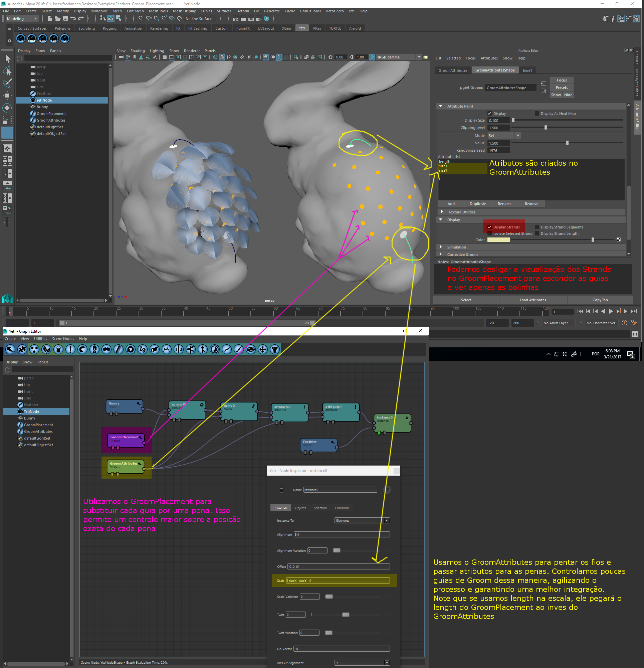The width and height of the screenshot is (644, 668).
Task: Switch to the Rendering shelf tab
Action: point(159,29)
